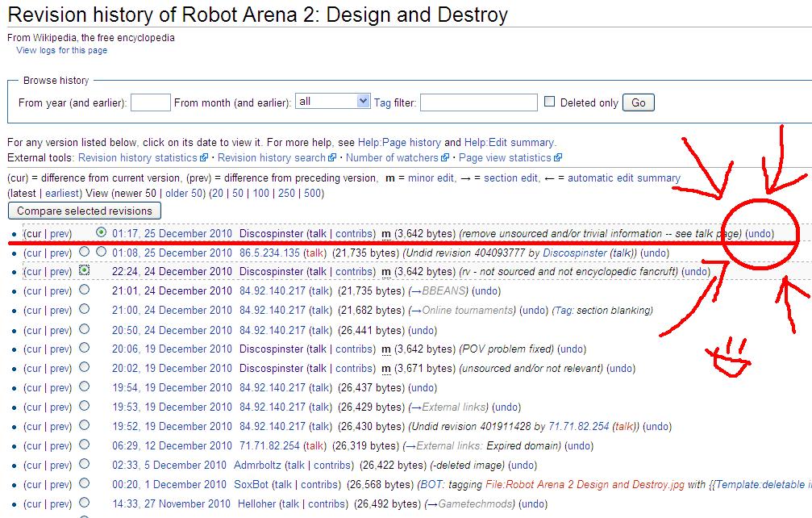Click the '(3,671 bytes)' size text
The height and width of the screenshot is (518, 812).
click(x=423, y=368)
